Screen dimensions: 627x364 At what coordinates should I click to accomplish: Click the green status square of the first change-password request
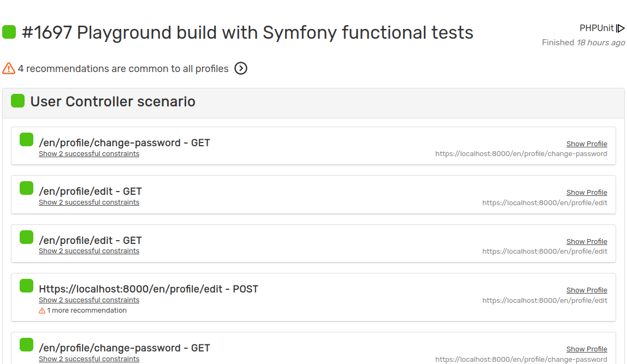(x=26, y=140)
